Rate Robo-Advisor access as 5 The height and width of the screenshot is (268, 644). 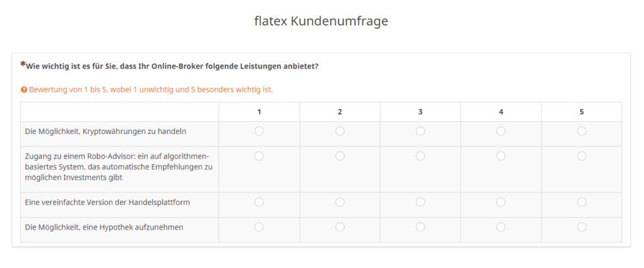[x=582, y=156]
